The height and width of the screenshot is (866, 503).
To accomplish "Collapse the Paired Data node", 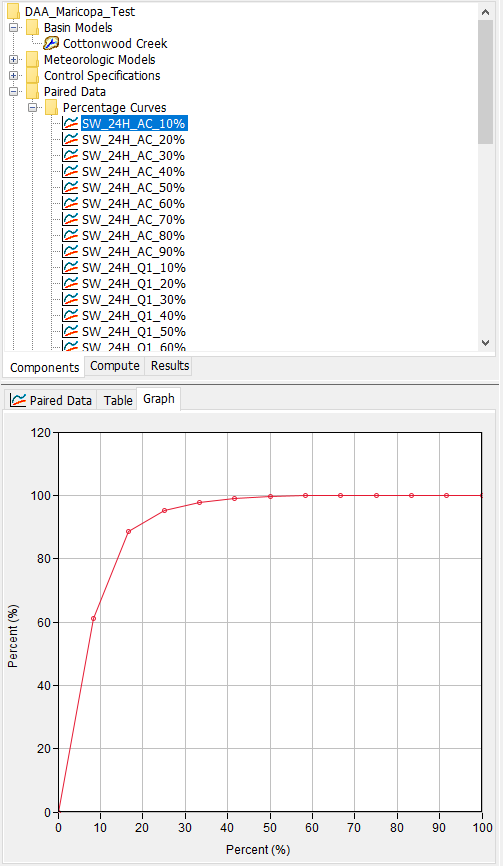I will [14, 92].
